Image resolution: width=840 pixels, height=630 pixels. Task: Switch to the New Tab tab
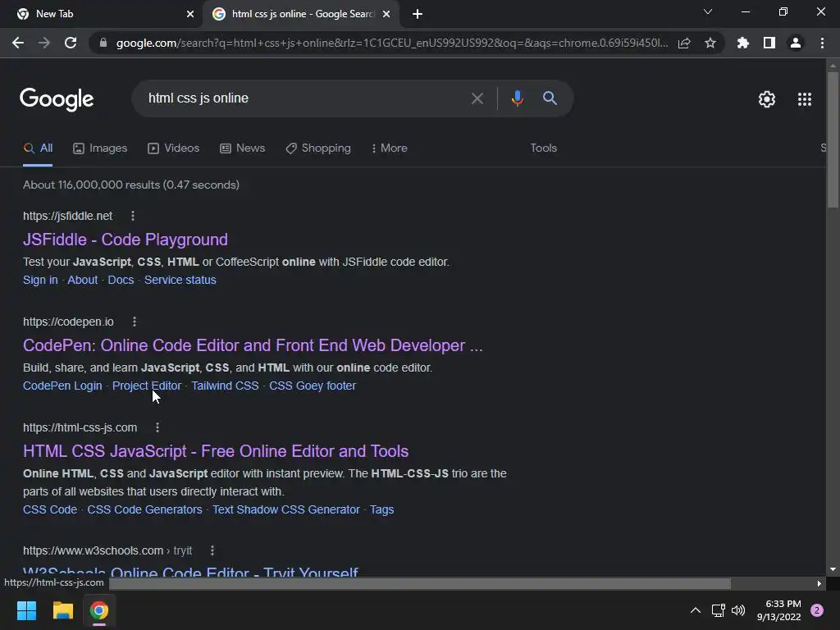pos(101,15)
